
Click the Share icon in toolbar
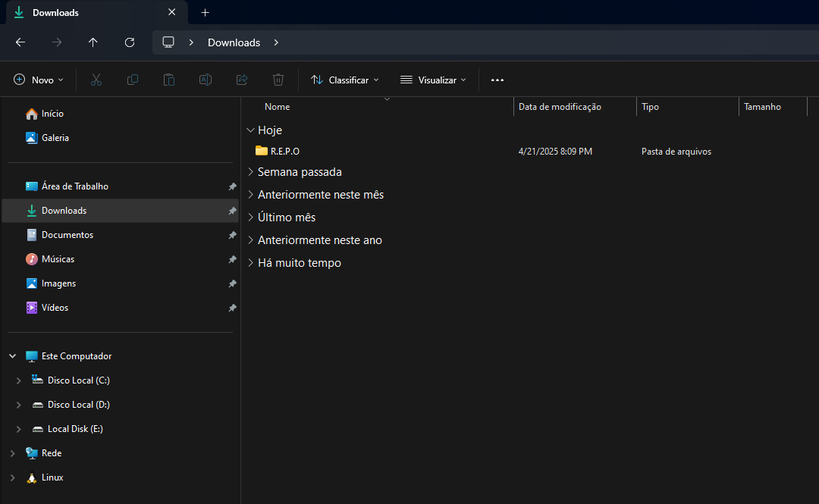[x=242, y=80]
